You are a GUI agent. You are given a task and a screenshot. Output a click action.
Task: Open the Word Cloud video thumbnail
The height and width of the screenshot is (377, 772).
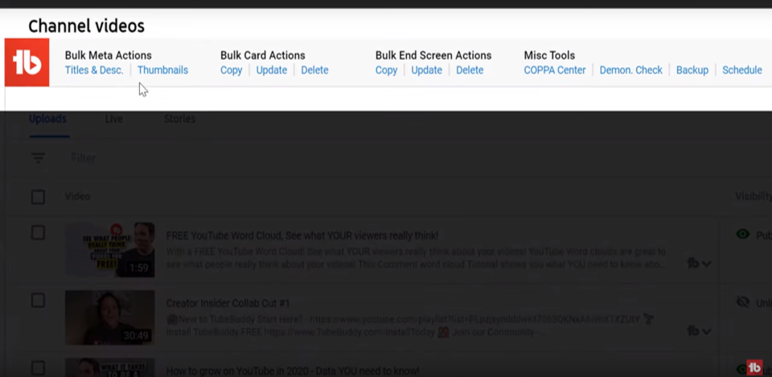point(110,250)
